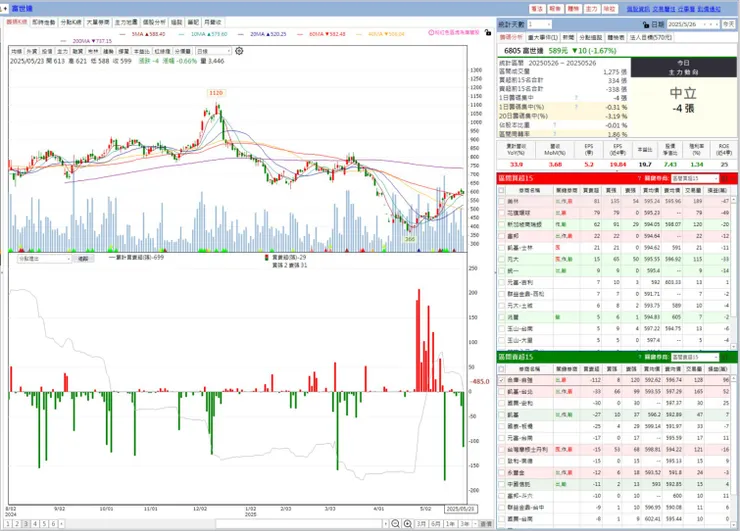Screen dimensions: 740x531
Task: Open the chart settings gear icon
Action: click(239, 51)
